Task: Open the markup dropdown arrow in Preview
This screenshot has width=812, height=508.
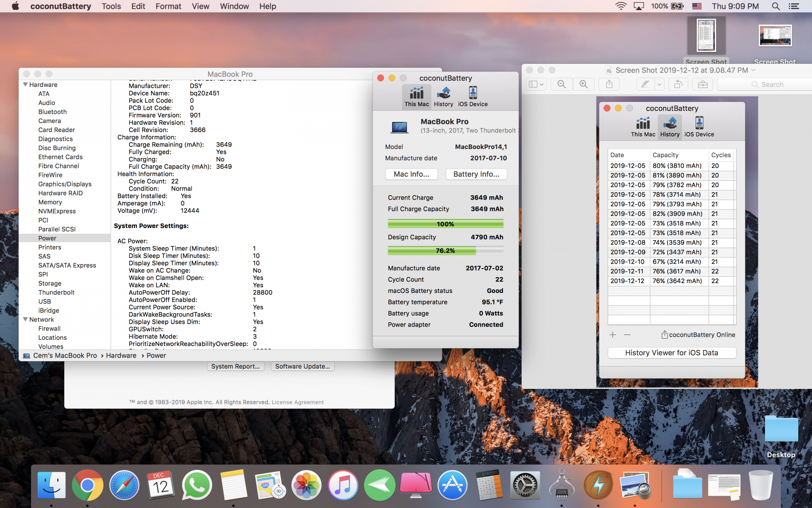Action: (x=659, y=84)
